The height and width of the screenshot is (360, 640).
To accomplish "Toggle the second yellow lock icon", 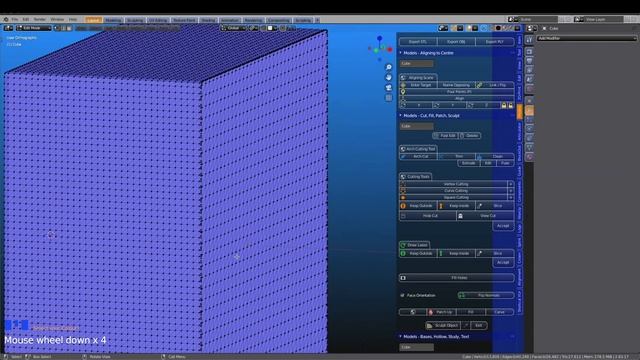I will pos(511,105).
